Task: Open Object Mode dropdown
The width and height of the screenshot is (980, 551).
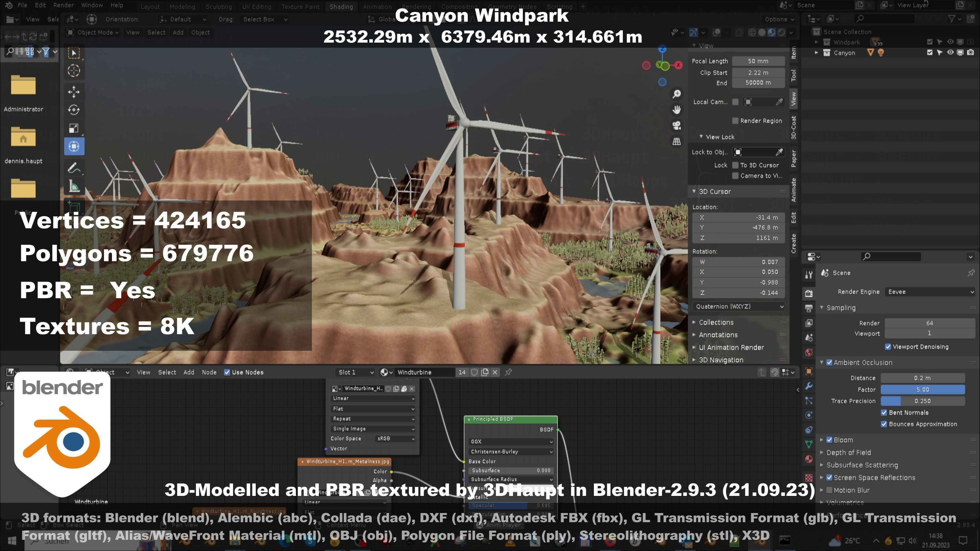Action: 93,33
